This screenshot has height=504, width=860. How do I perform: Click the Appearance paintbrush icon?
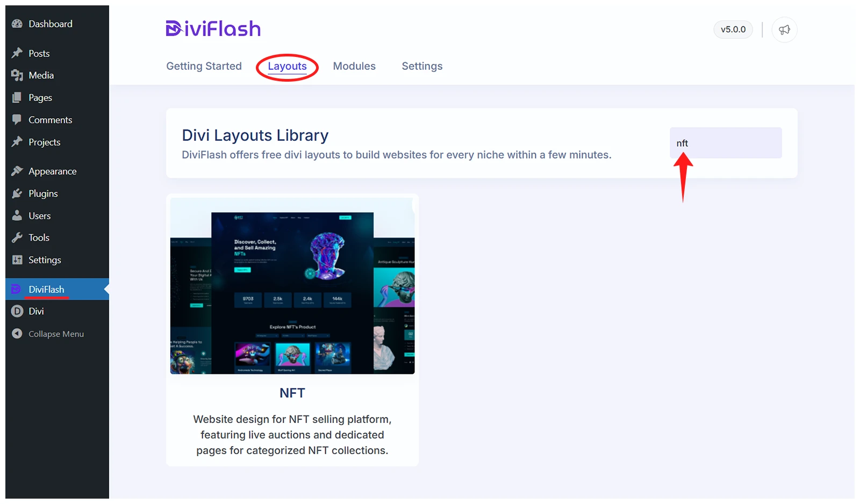(17, 171)
